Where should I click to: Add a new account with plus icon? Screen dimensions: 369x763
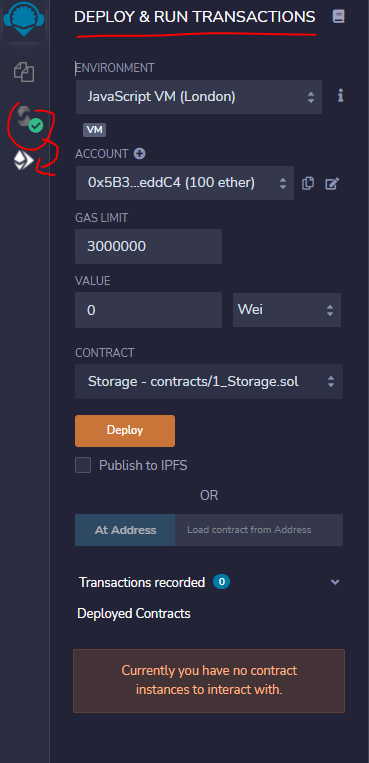pyautogui.click(x=139, y=154)
